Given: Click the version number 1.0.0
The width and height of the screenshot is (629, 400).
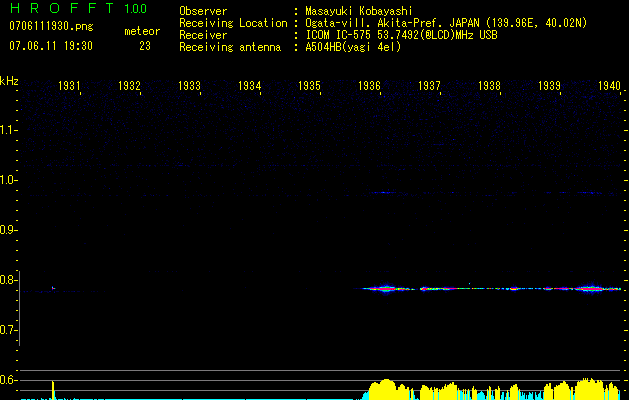Looking at the screenshot, I should click(x=136, y=8).
